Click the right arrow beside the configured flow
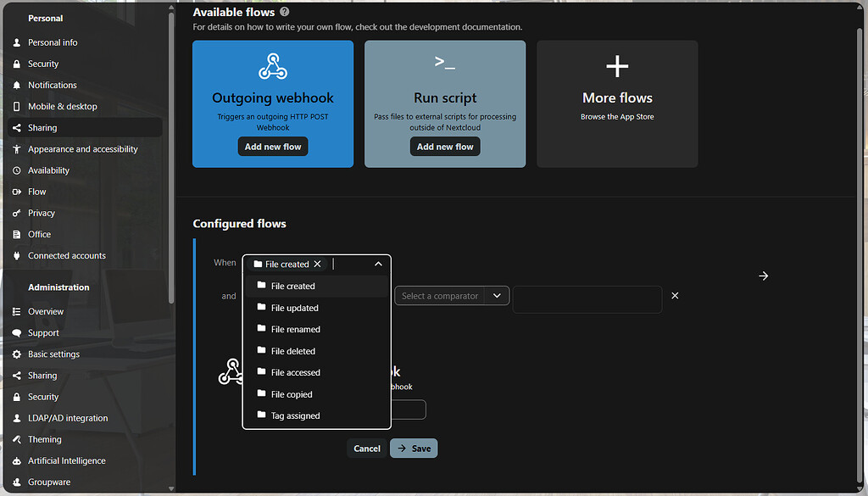 [x=763, y=276]
